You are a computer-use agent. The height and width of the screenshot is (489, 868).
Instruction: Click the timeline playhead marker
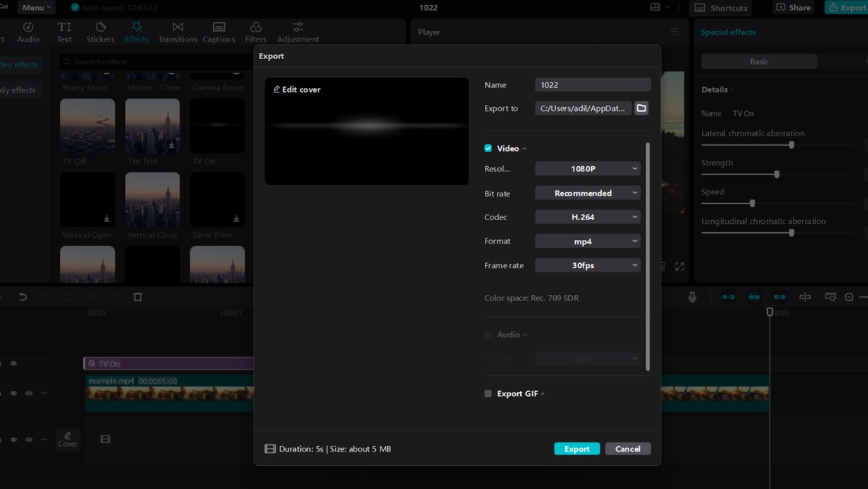click(770, 312)
